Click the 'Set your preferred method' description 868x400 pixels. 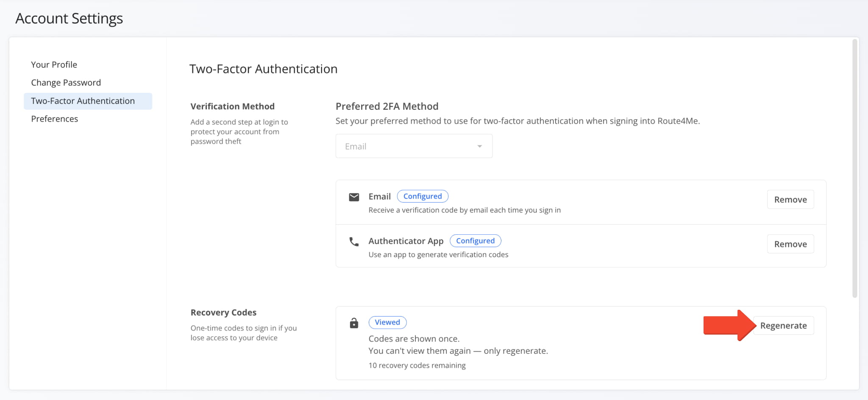517,121
